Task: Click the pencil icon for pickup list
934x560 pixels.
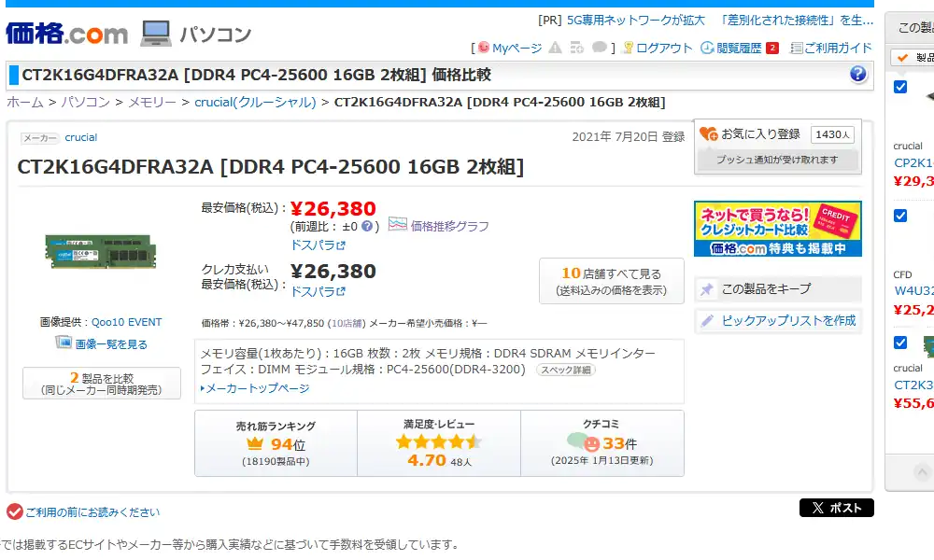Action: tap(707, 321)
